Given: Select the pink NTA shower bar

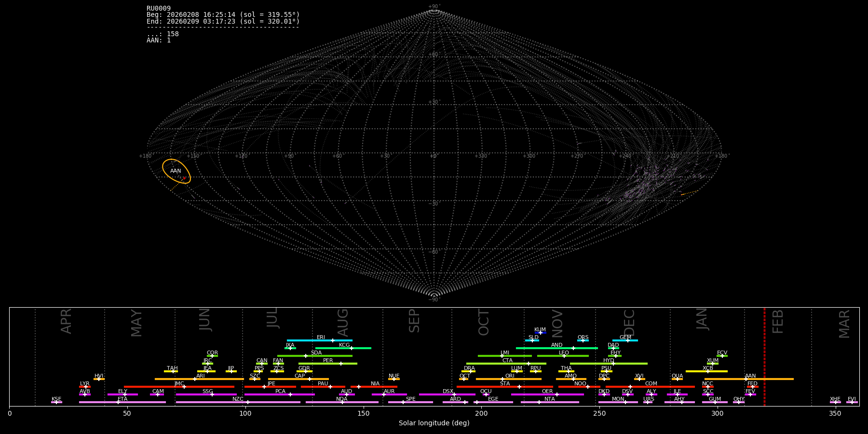Looking at the screenshot, I should point(550,402).
